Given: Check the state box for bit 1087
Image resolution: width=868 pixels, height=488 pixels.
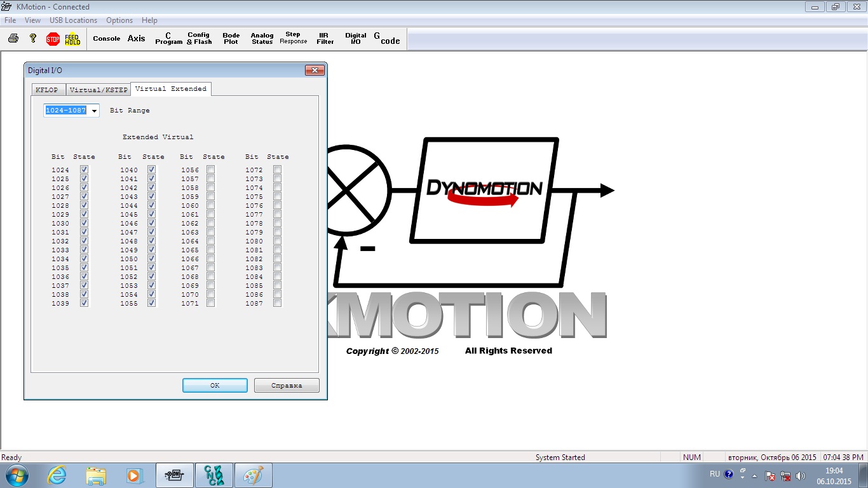Looking at the screenshot, I should tap(277, 303).
